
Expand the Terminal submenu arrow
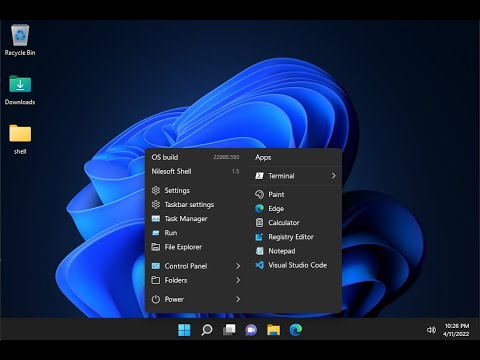pos(333,176)
